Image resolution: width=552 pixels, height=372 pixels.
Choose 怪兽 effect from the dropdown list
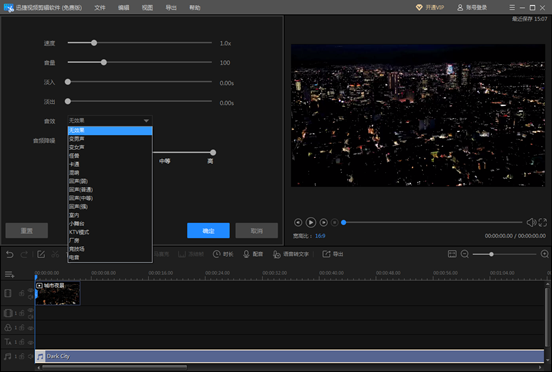[x=110, y=156]
